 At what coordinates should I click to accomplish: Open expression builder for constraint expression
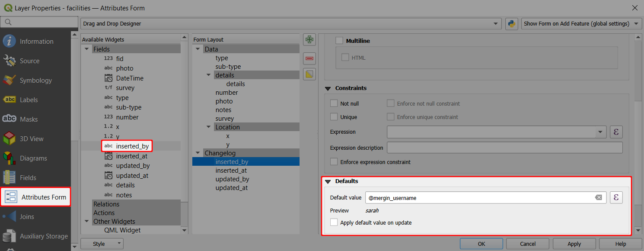[616, 132]
